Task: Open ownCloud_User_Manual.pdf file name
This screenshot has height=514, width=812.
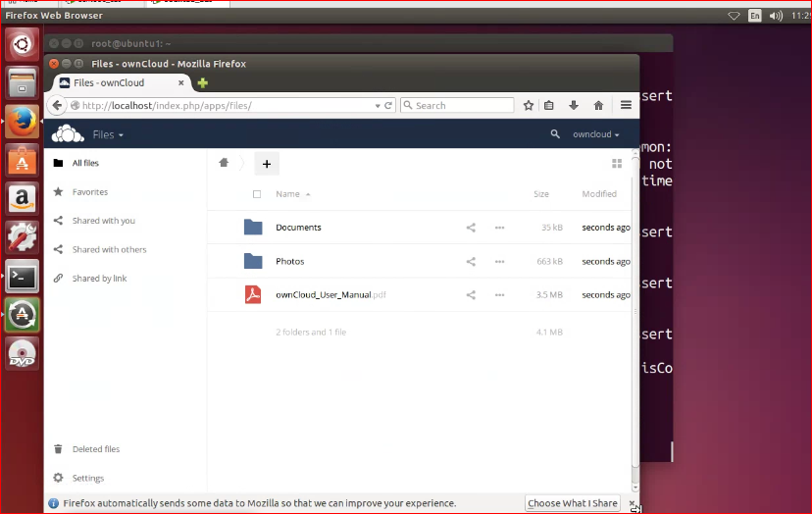Action: [330, 295]
